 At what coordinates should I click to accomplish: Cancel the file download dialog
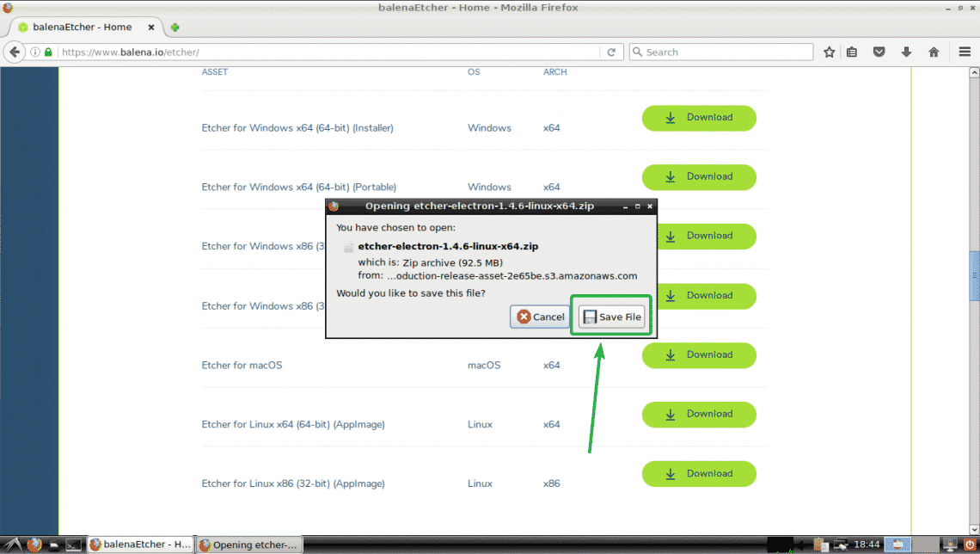coord(540,317)
